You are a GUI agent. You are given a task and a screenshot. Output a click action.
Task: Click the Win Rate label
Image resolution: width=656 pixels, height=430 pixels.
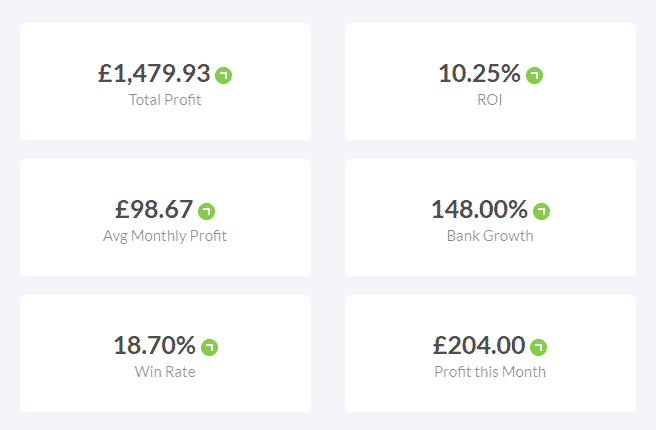tap(165, 372)
